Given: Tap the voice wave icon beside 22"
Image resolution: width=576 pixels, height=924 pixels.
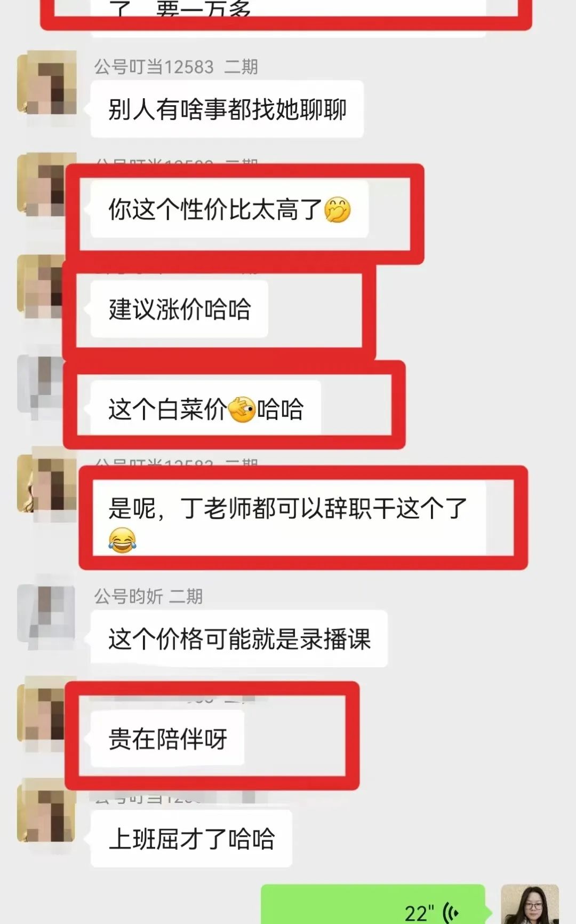Looking at the screenshot, I should pos(451,913).
